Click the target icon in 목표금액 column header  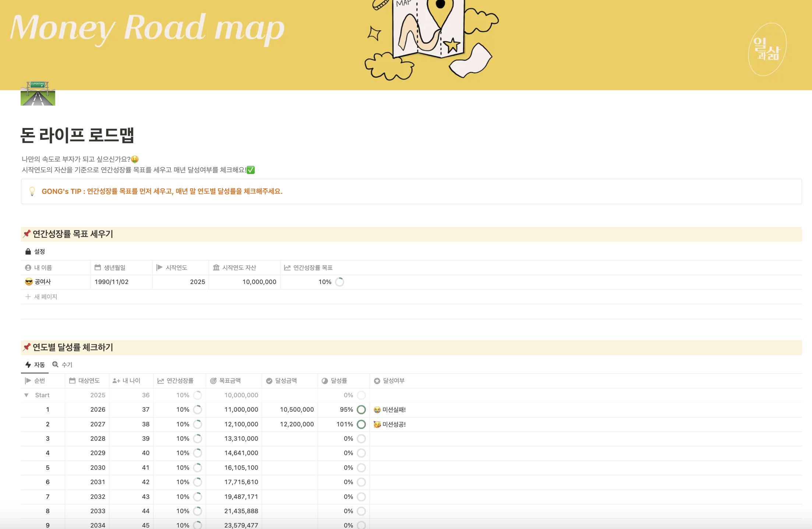[x=213, y=381]
